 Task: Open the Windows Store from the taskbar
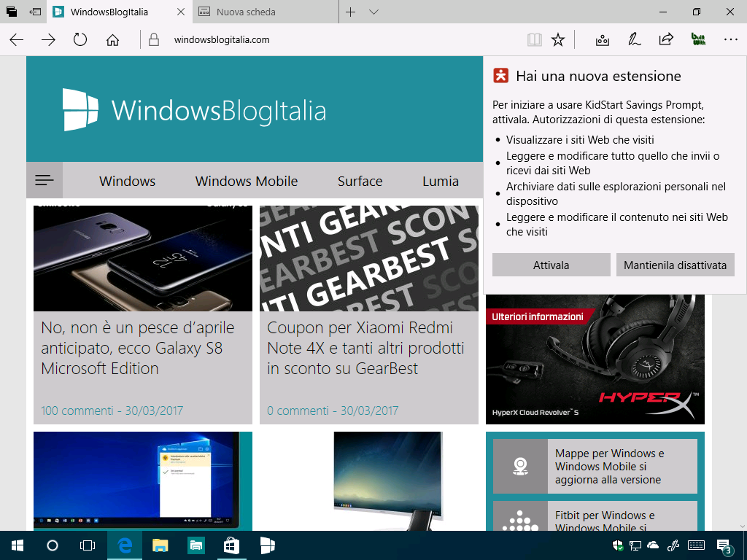pos(231,545)
